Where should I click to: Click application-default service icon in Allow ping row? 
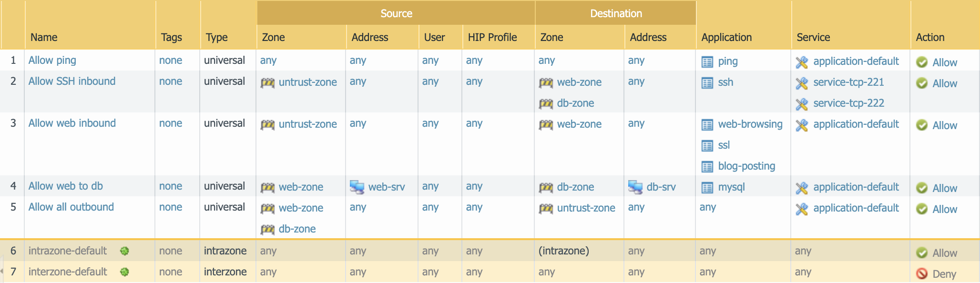[x=802, y=62]
